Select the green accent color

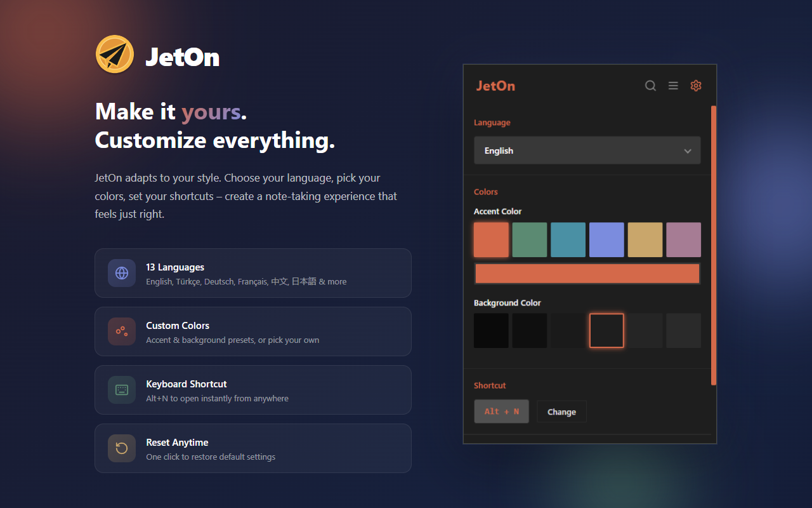click(x=529, y=239)
